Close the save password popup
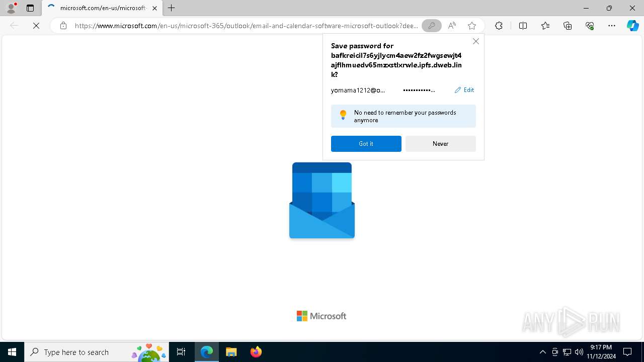Screen dimensions: 644x362 pos(475,41)
